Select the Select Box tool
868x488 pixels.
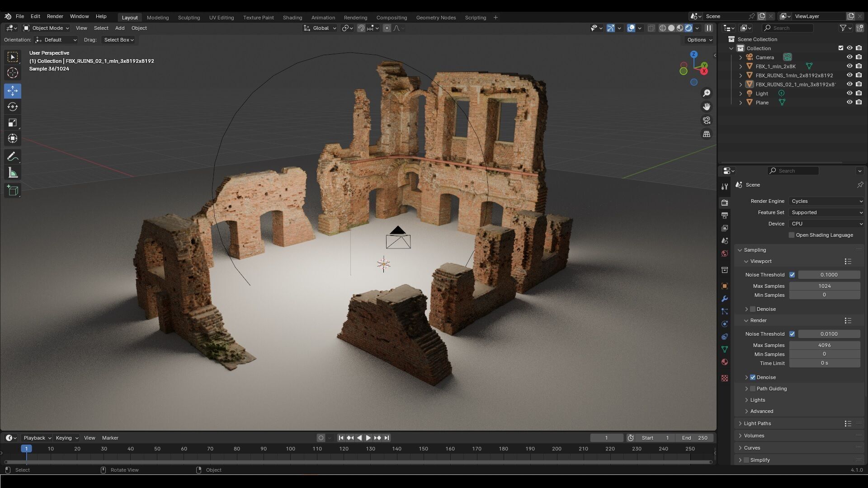pyautogui.click(x=13, y=57)
